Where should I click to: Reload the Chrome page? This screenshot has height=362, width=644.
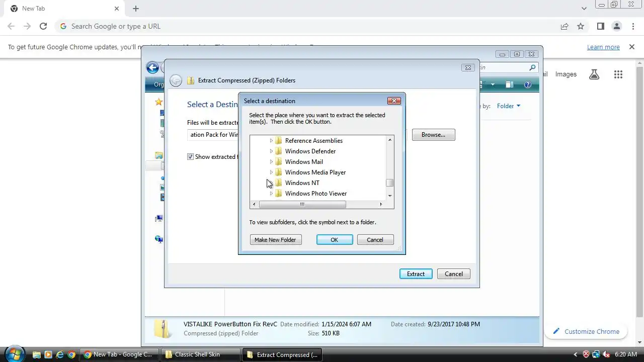43,26
